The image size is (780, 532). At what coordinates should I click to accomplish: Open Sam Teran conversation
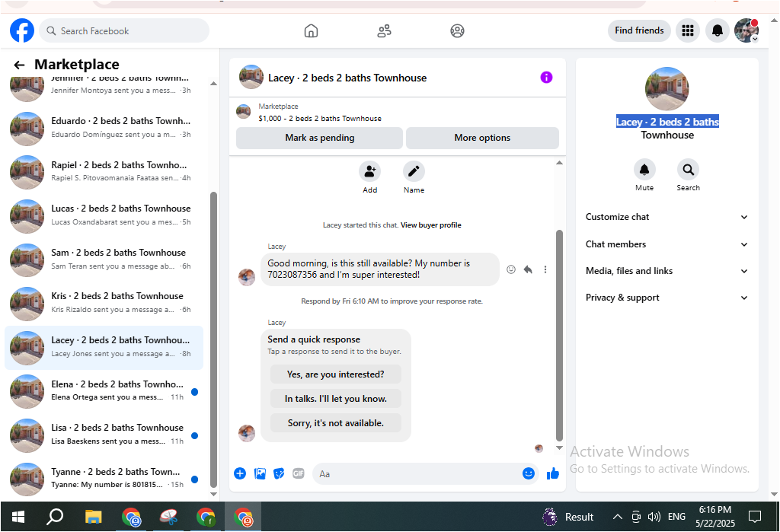click(x=104, y=260)
